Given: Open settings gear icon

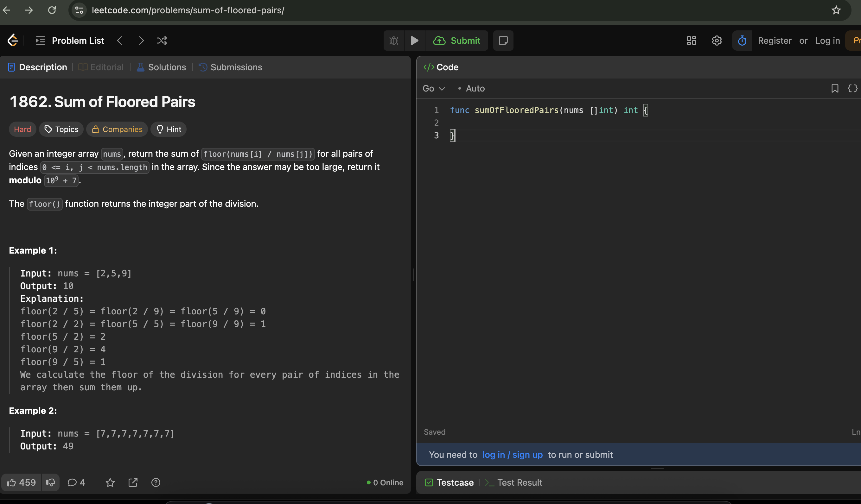Looking at the screenshot, I should [x=717, y=41].
